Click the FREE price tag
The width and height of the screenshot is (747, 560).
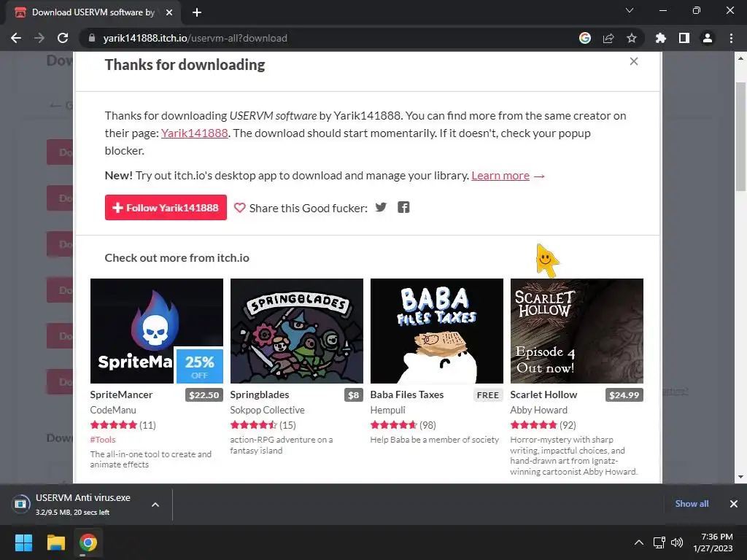coord(488,395)
